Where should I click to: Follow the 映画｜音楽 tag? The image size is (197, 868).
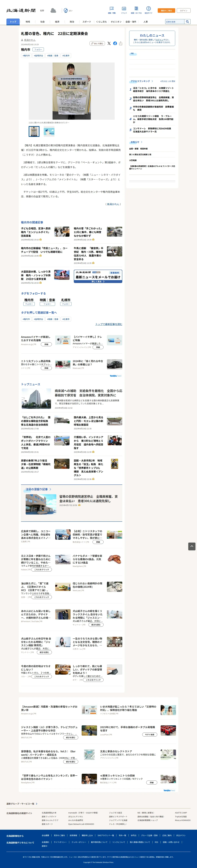(47, 304)
